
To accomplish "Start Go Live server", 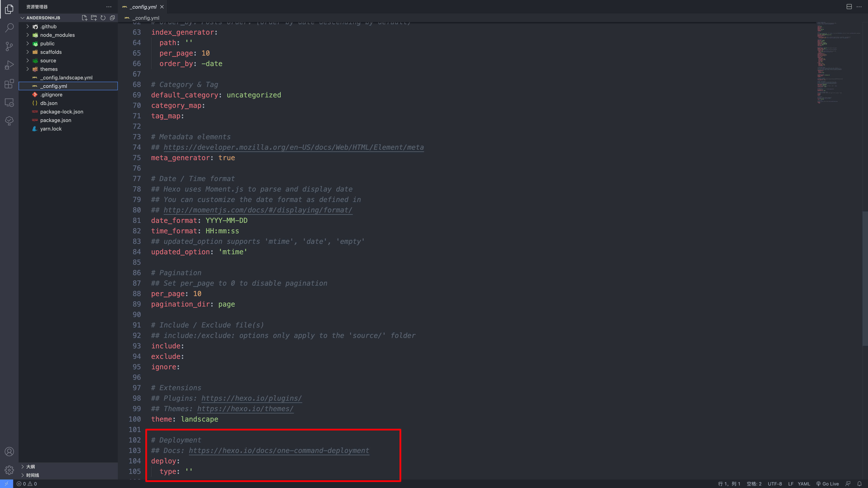I will (827, 484).
